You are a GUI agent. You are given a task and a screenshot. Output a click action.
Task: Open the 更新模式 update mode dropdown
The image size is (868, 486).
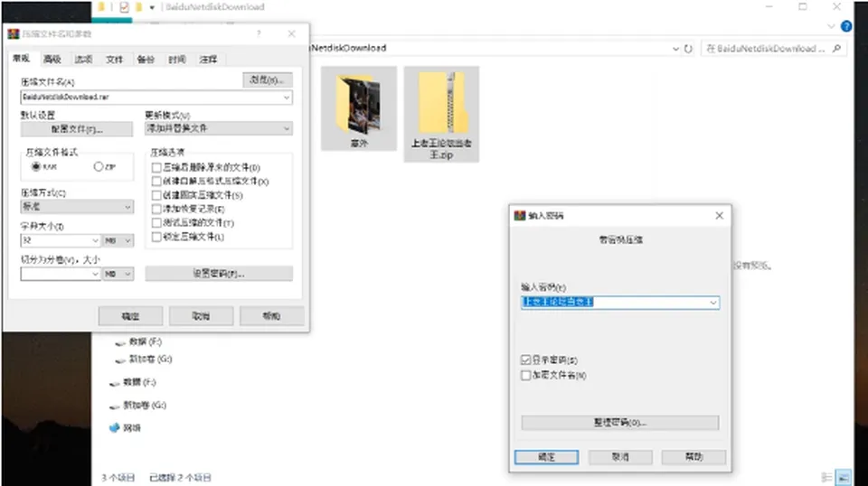[287, 128]
